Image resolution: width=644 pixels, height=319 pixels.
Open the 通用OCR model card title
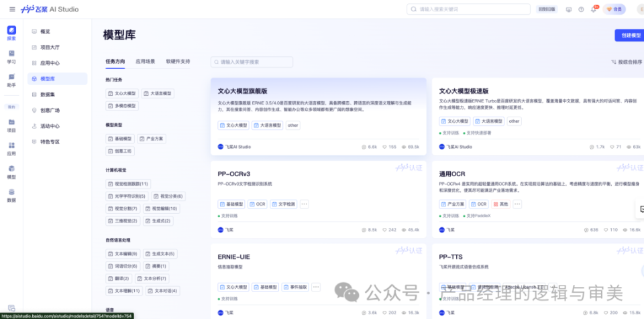tap(451, 174)
